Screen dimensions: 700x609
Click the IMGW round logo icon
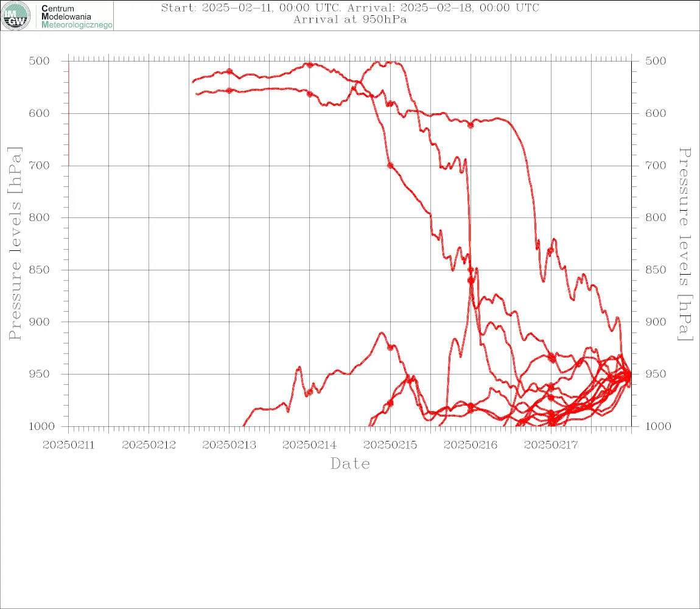(16, 16)
